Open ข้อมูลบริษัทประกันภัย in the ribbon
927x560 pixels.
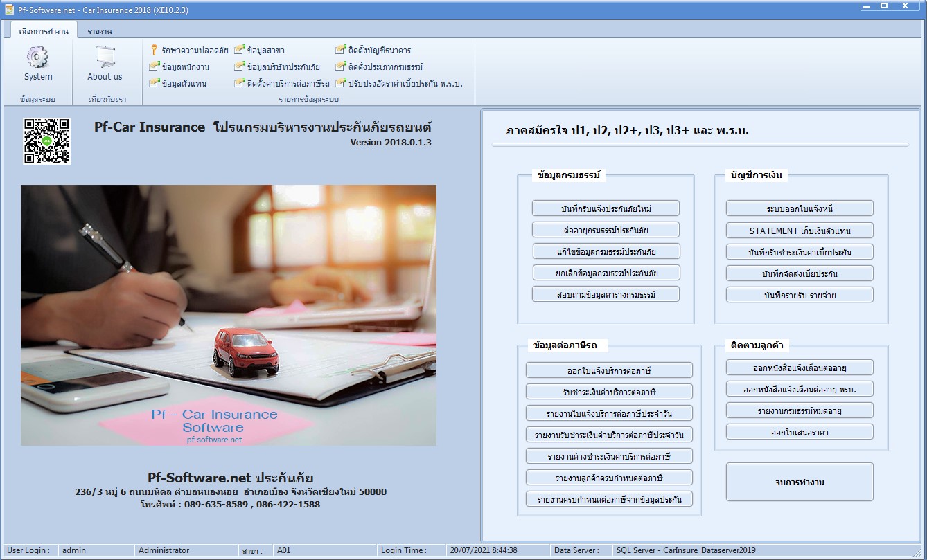click(277, 67)
